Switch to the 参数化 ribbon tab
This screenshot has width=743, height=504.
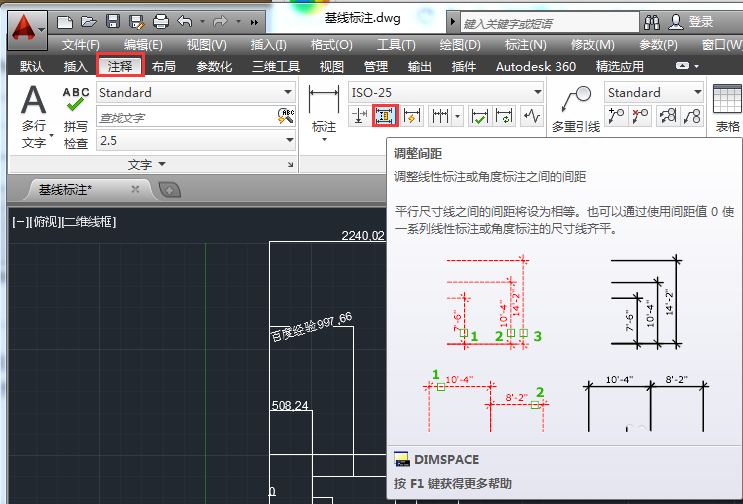point(214,66)
